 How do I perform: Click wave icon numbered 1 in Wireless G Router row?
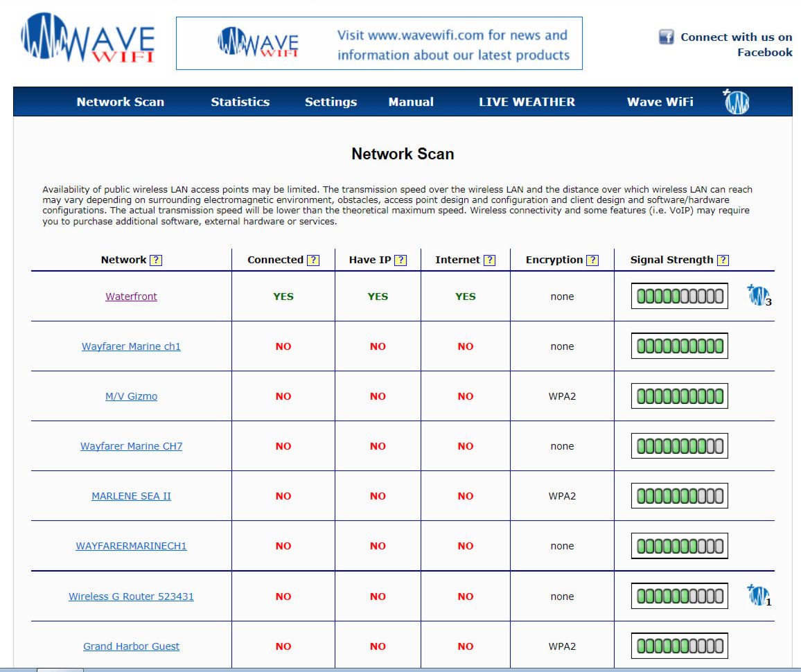pos(759,595)
